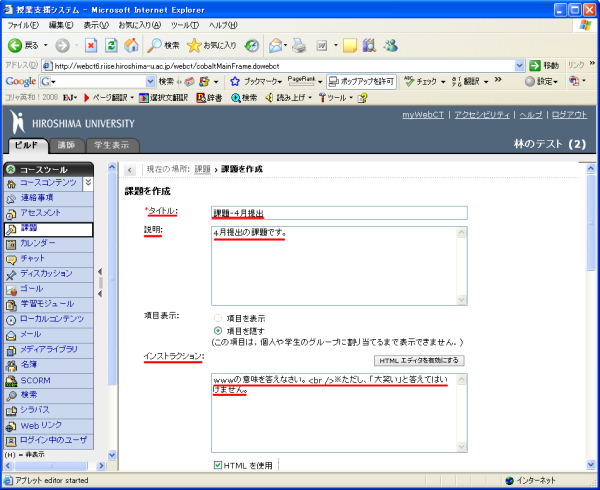Click the 選択文翻訳 translation icon
600x490 pixels.
click(143, 98)
